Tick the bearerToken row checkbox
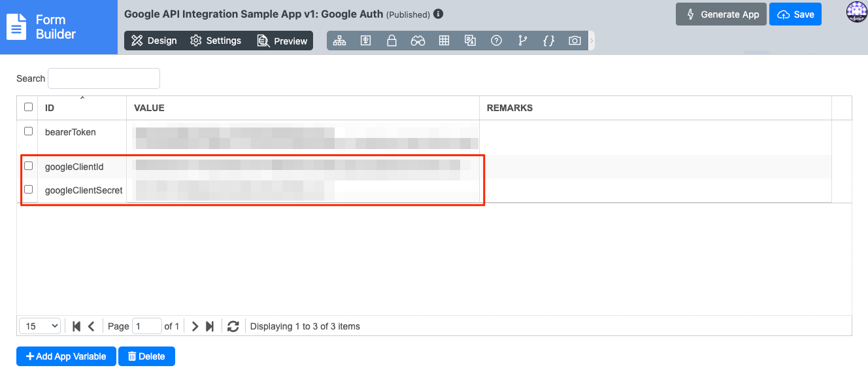This screenshot has width=868, height=372. (x=28, y=131)
